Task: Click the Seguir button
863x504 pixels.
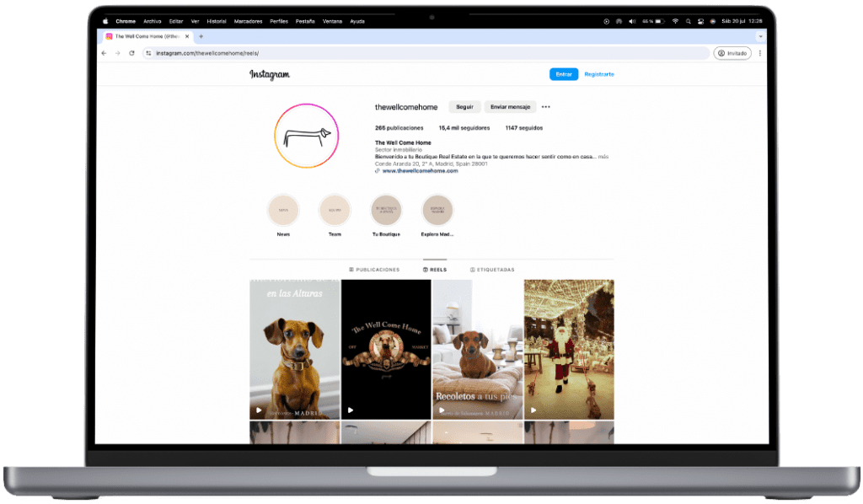Action: (464, 107)
